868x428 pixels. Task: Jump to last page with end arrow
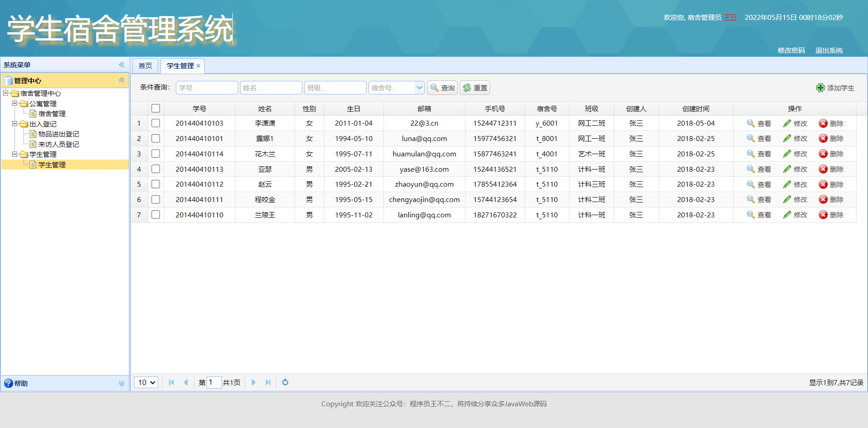(268, 382)
